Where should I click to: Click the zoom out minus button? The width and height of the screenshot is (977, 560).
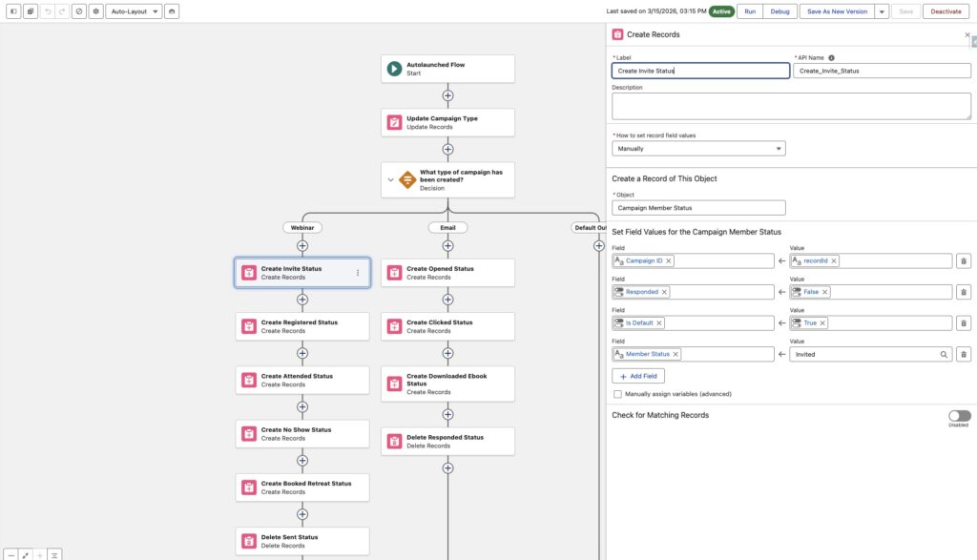(11, 553)
